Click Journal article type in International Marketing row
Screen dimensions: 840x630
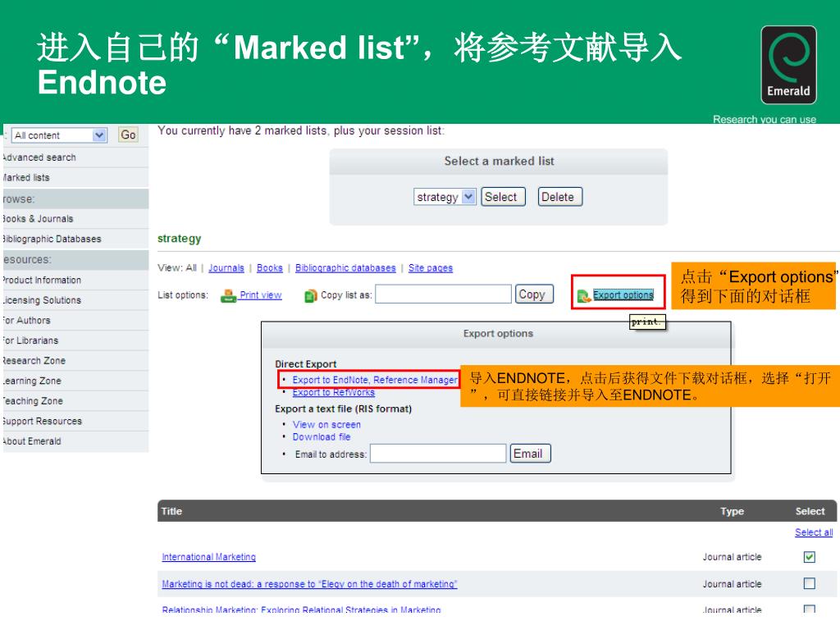tap(732, 557)
